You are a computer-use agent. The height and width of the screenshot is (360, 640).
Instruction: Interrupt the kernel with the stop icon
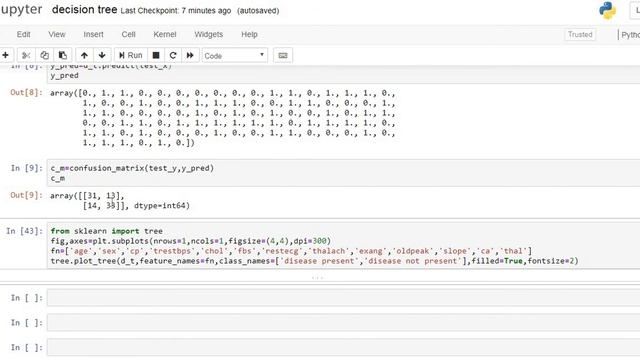[x=156, y=55]
